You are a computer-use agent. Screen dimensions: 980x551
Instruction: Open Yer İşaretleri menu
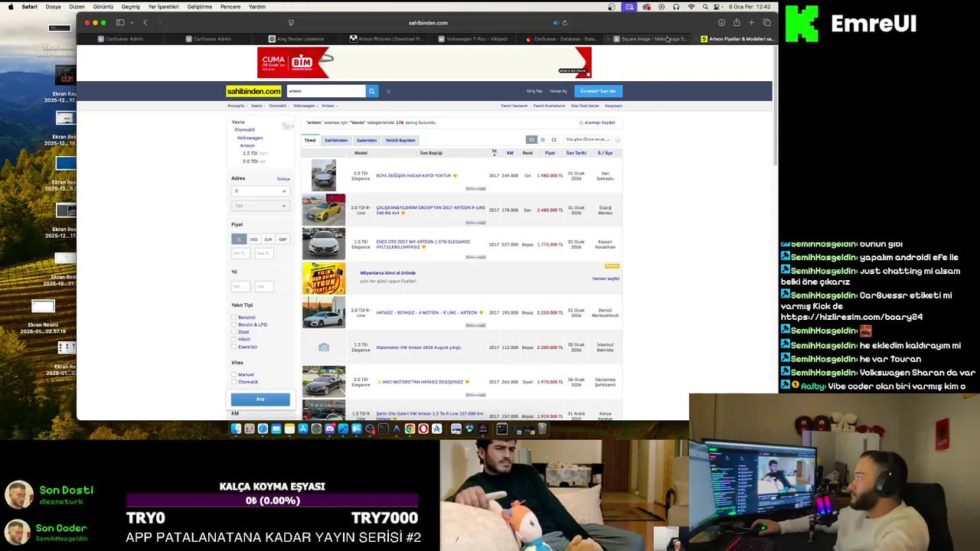163,7
